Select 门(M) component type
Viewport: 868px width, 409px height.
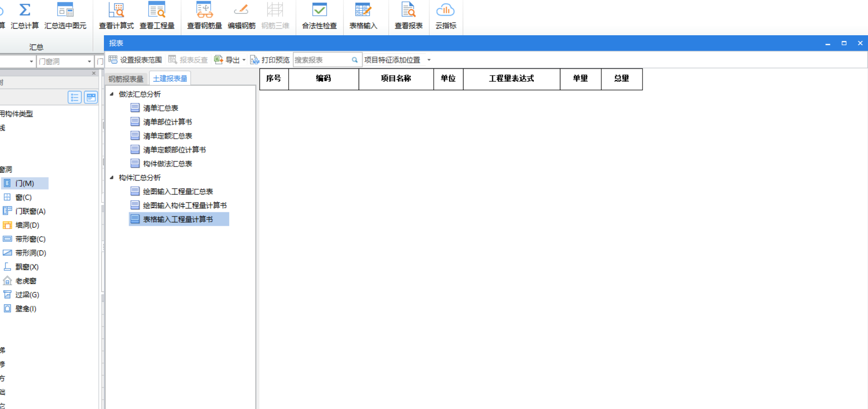coord(25,183)
